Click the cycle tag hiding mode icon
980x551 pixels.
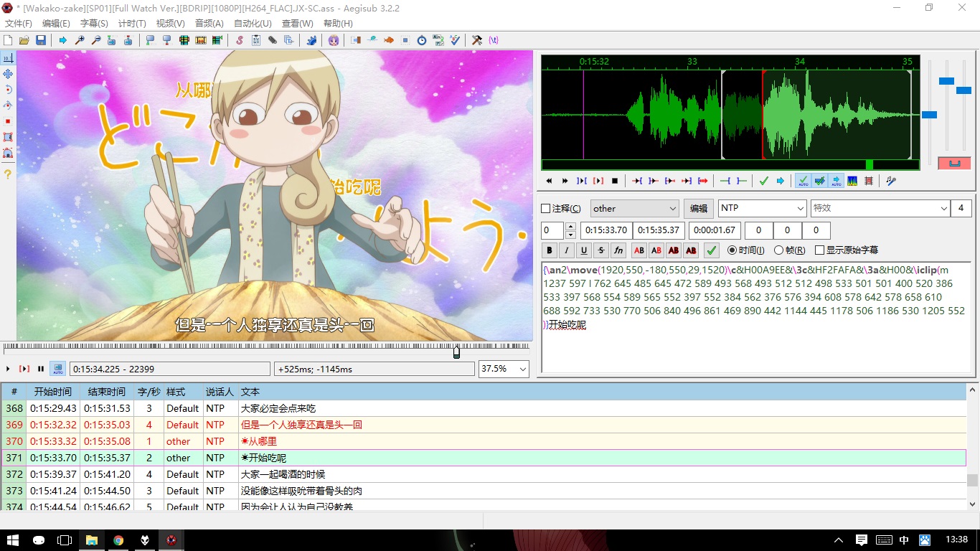494,40
